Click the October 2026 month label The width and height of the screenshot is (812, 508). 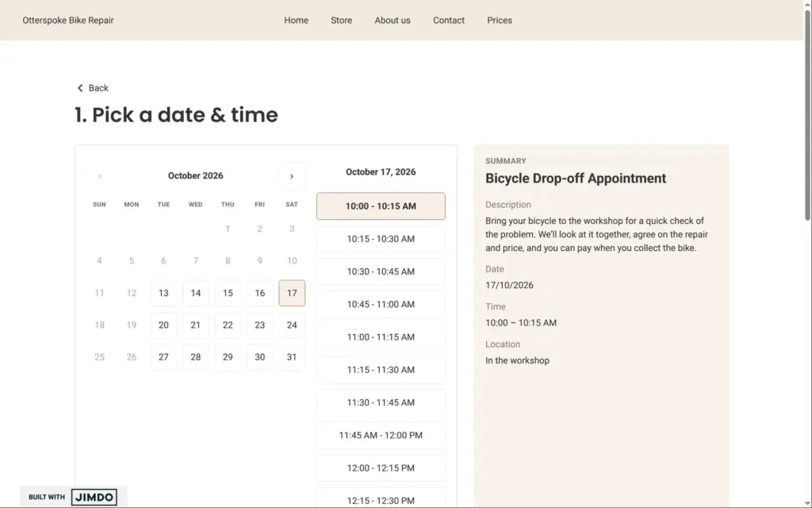click(195, 175)
